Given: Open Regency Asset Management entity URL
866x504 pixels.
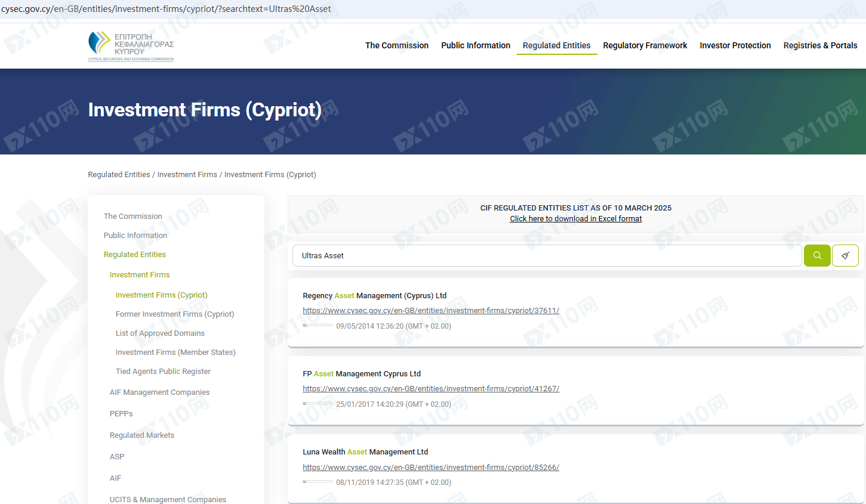Looking at the screenshot, I should tap(430, 311).
